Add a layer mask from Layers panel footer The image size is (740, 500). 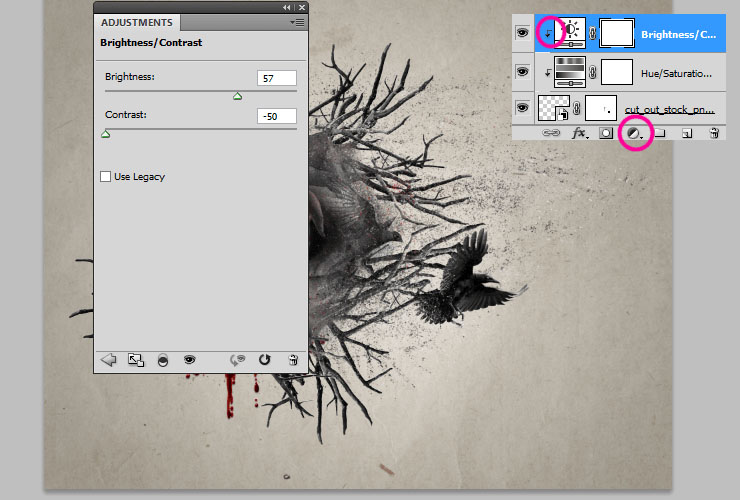606,132
